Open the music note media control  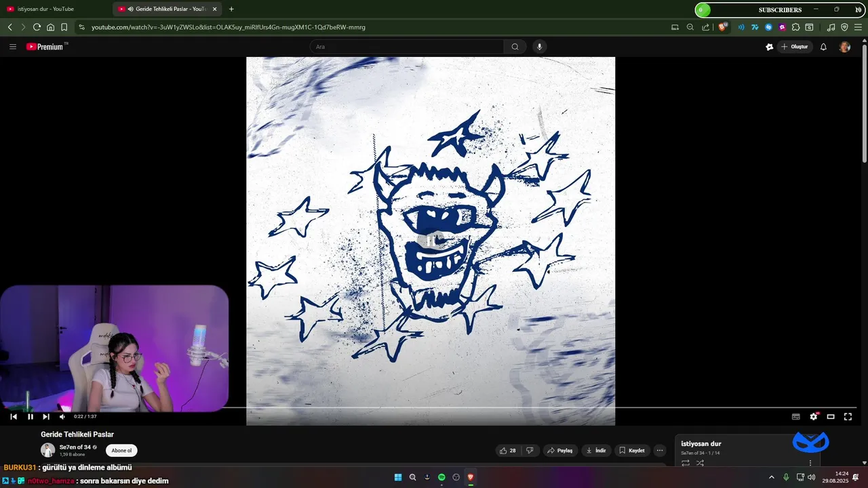pyautogui.click(x=831, y=27)
